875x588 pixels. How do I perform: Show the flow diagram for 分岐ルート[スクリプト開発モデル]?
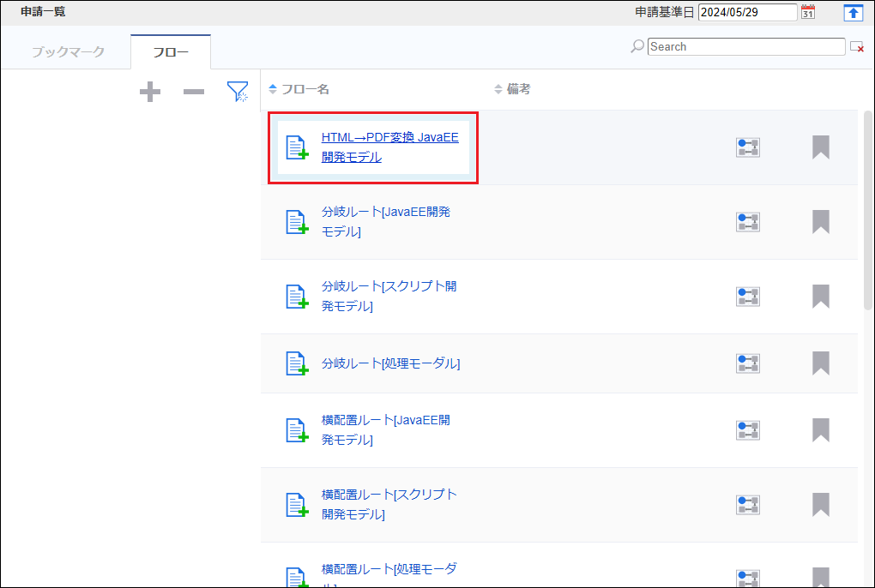coord(748,297)
